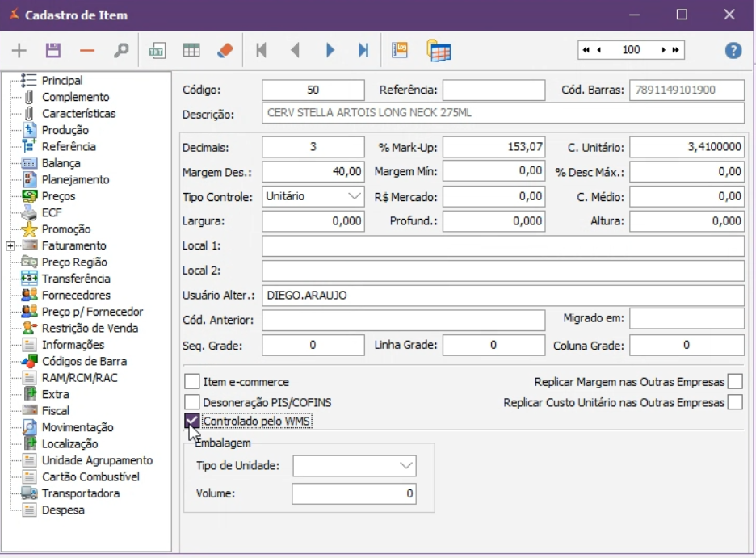This screenshot has height=558, width=756.
Task: Click the plus icon to add item
Action: click(x=19, y=51)
